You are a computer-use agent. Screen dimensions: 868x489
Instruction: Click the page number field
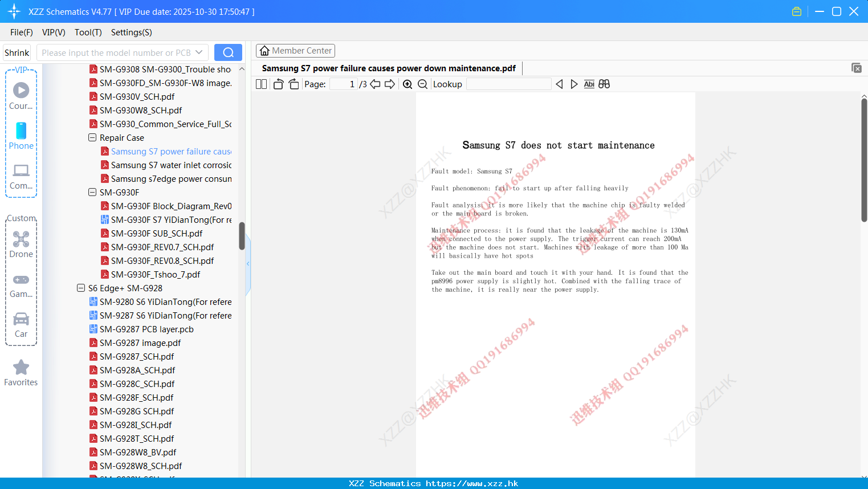(344, 84)
